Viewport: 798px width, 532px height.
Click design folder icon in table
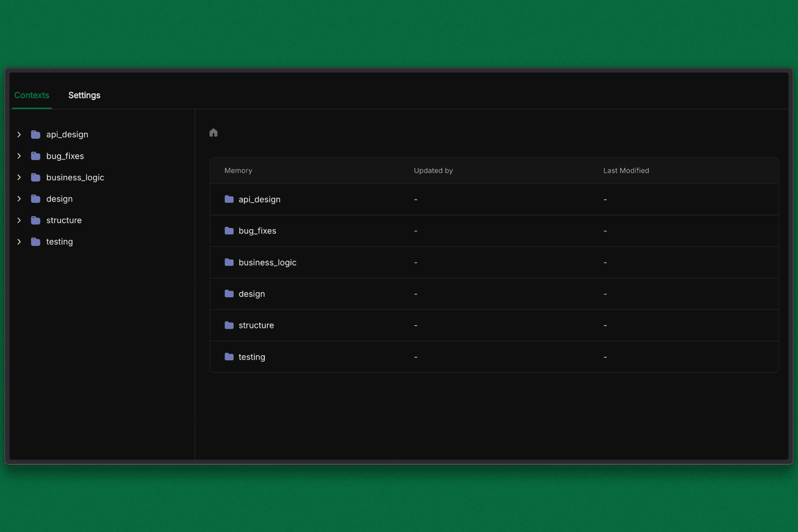[229, 294]
